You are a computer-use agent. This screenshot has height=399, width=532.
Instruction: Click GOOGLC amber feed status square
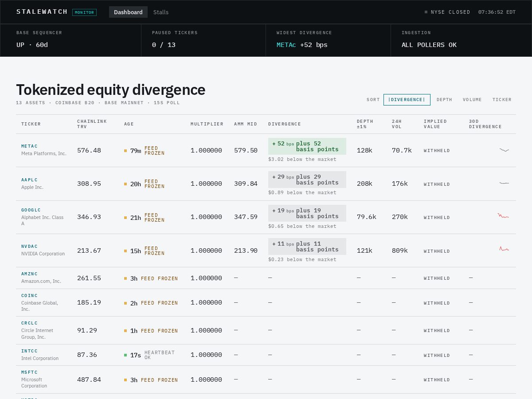[125, 218]
